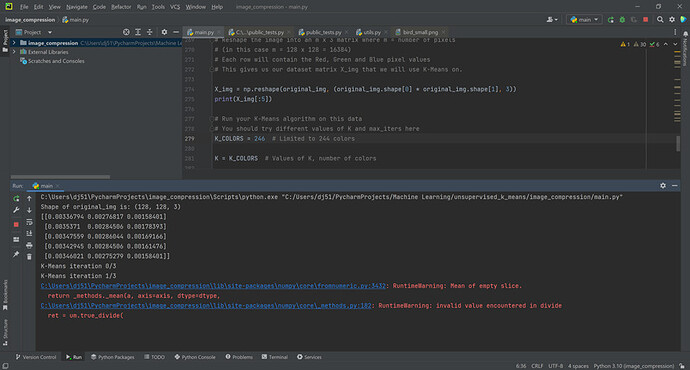Viewport: 690px width, 370px height.
Task: Go to next highlighted problem arrow
Action: 675,44
